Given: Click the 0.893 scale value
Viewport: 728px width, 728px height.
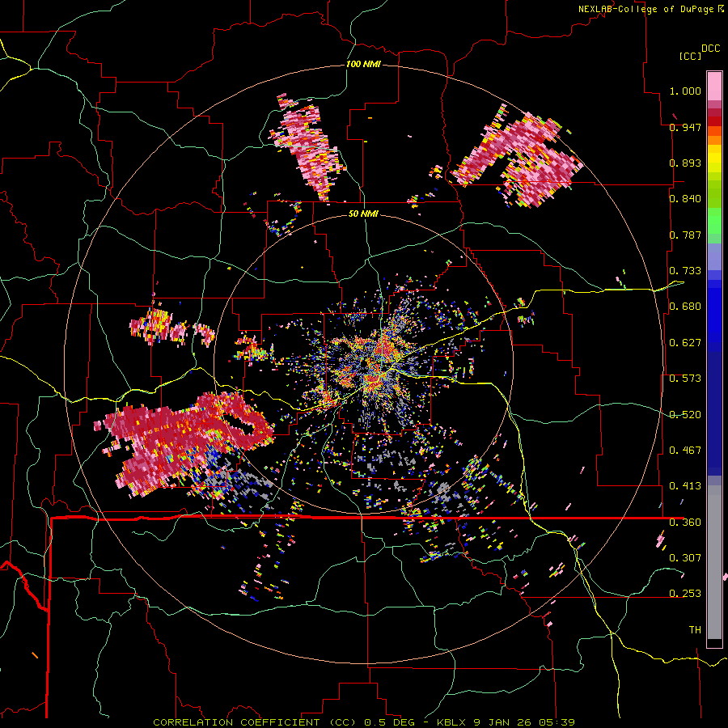Looking at the screenshot, I should point(685,163).
